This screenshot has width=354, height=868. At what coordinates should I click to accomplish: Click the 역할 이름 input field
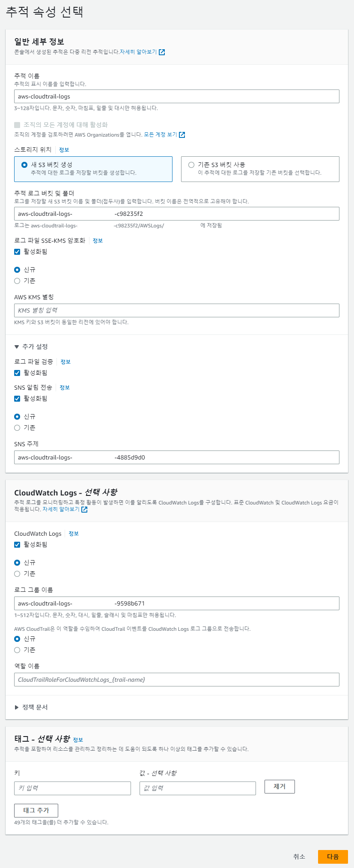(x=177, y=680)
